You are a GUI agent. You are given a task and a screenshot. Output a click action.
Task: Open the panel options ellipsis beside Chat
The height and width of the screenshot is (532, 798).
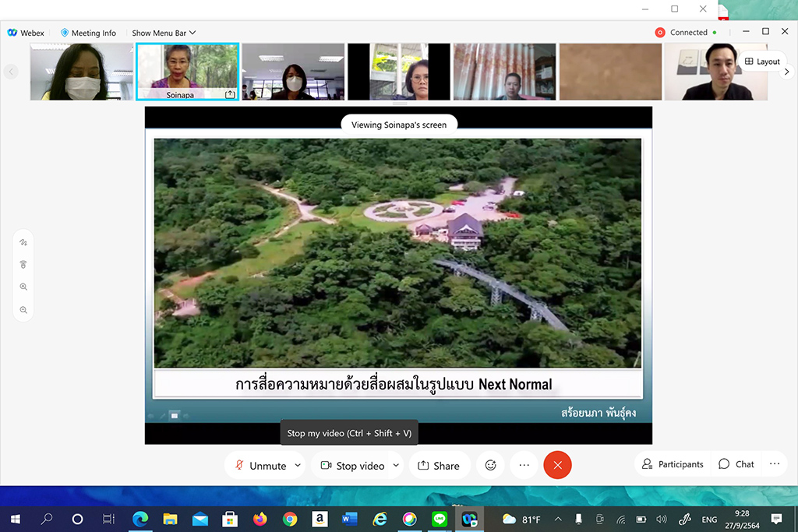[774, 463]
